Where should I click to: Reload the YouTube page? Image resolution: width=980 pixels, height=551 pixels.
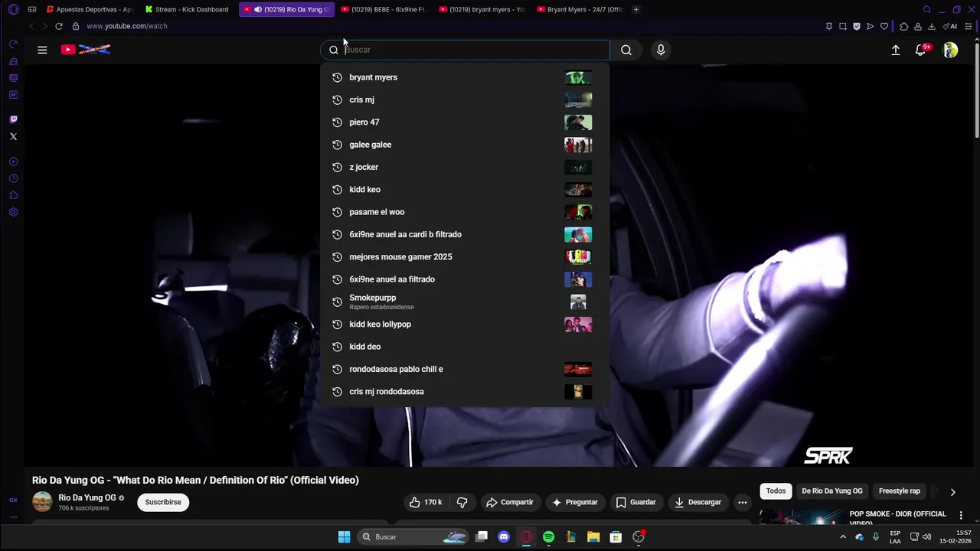coord(58,26)
